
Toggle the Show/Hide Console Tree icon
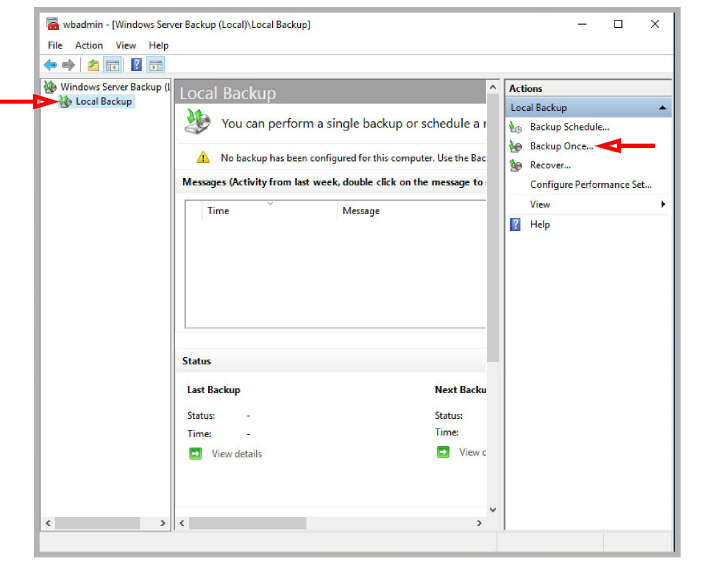pos(112,65)
